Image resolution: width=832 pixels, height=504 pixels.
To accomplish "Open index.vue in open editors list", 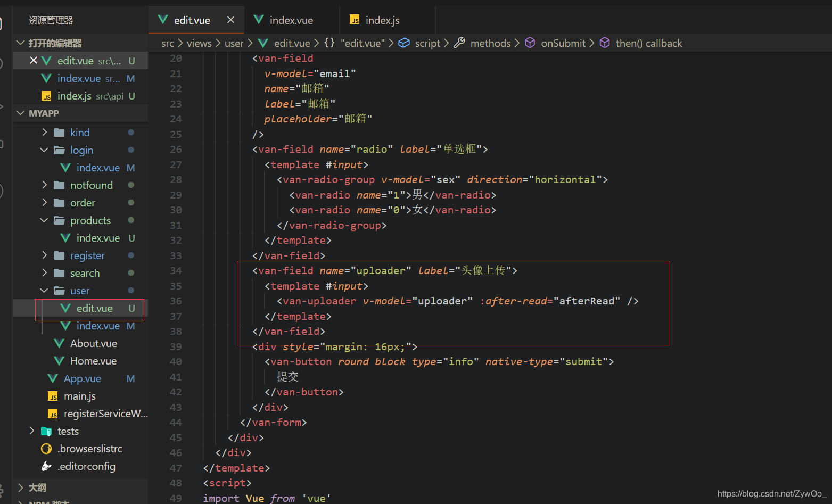I will (81, 78).
